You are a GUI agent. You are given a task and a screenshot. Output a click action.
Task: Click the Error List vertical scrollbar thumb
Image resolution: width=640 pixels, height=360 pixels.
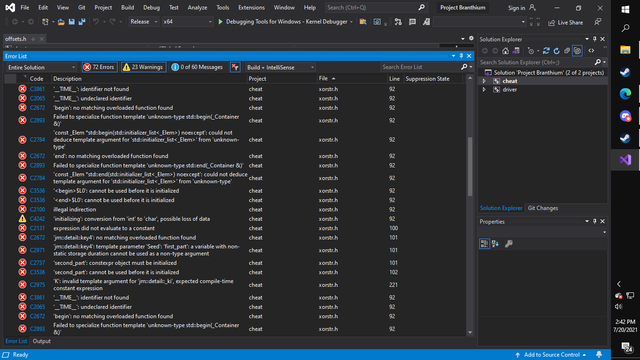[470, 167]
